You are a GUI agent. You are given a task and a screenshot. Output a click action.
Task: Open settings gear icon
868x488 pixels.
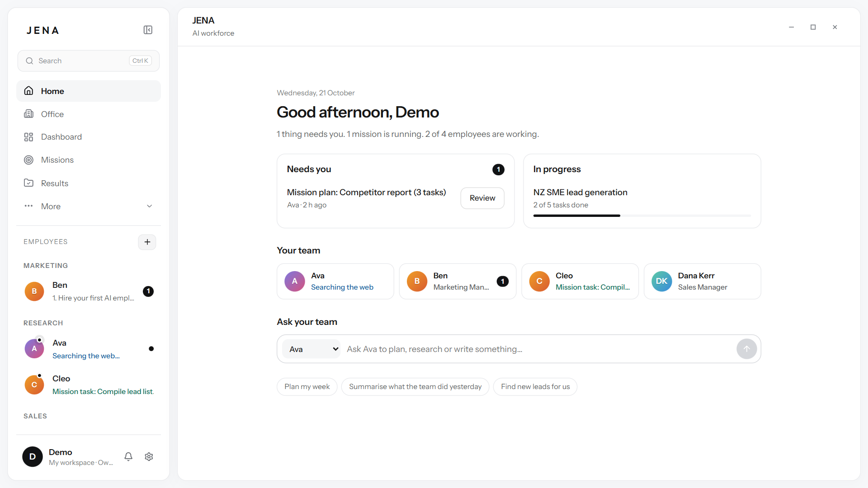[149, 456]
